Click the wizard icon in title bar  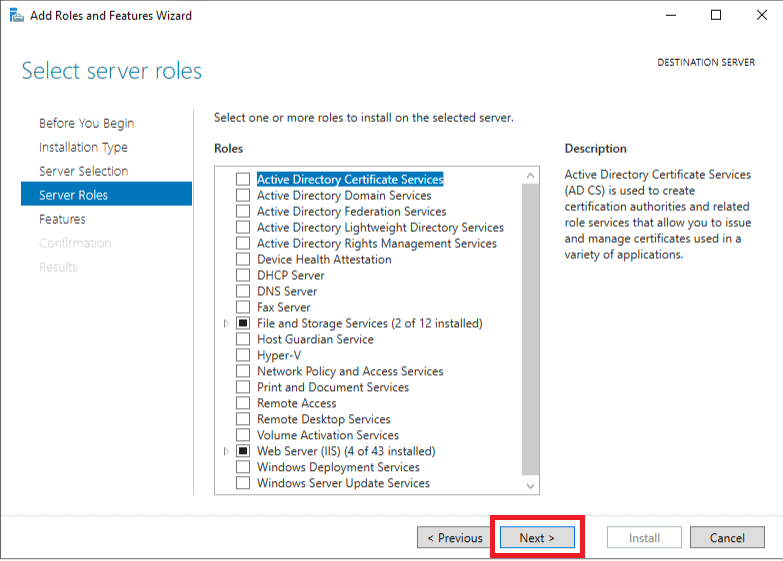[x=15, y=15]
